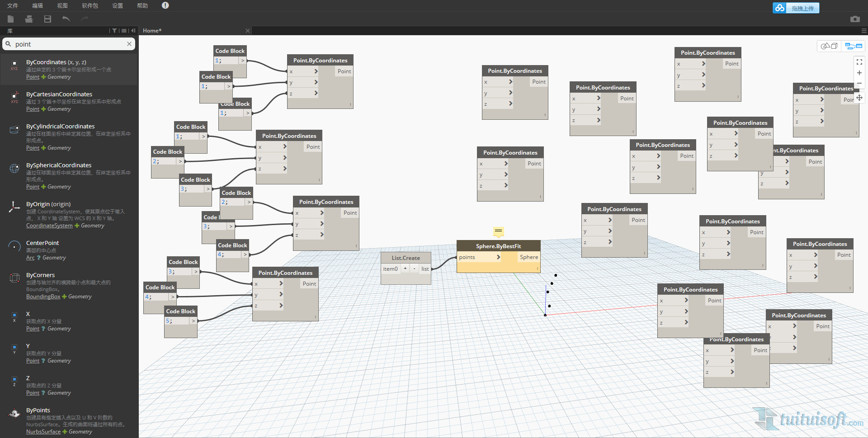Switch to 3D geometry background preview
This screenshot has width=868, height=438.
click(x=829, y=46)
